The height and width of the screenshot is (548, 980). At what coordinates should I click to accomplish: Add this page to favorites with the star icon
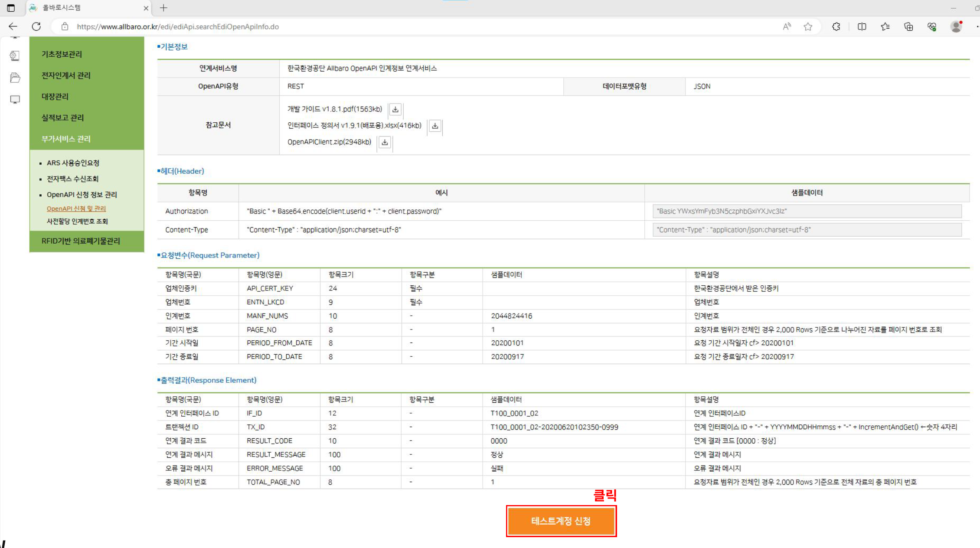(x=807, y=27)
